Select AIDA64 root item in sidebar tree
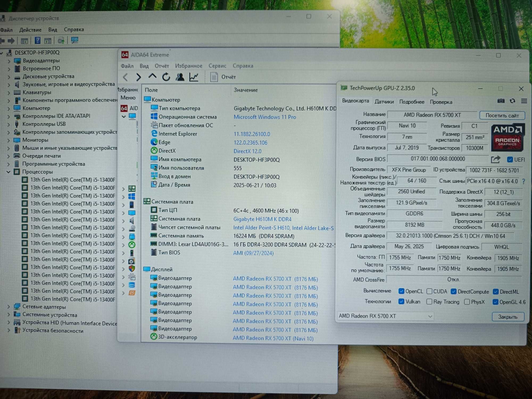This screenshot has height=399, width=532. click(x=129, y=108)
